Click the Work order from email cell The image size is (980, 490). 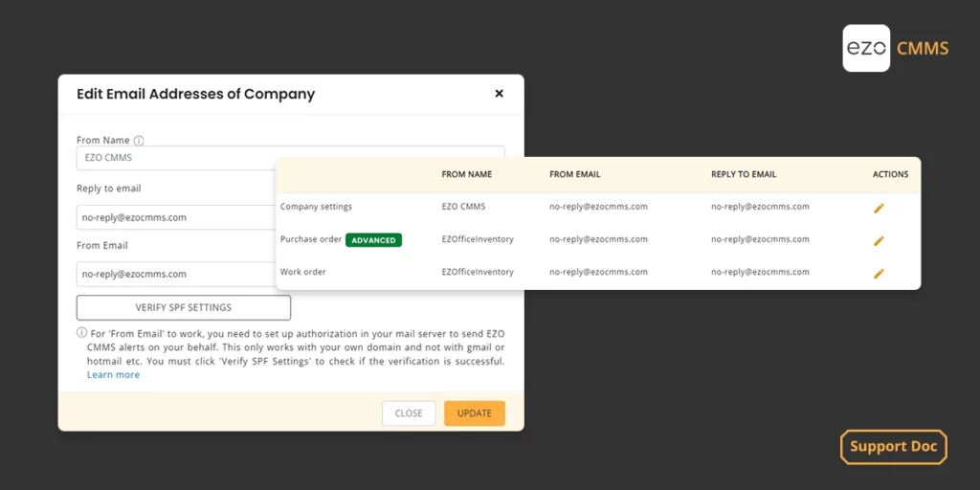click(x=599, y=272)
